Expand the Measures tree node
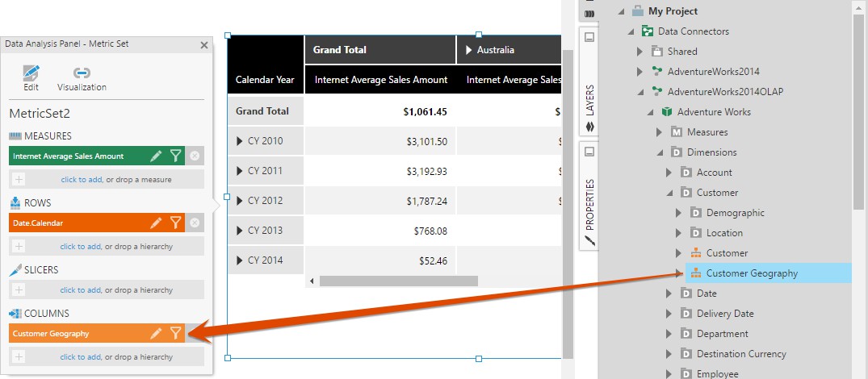868x379 pixels. 659,132
